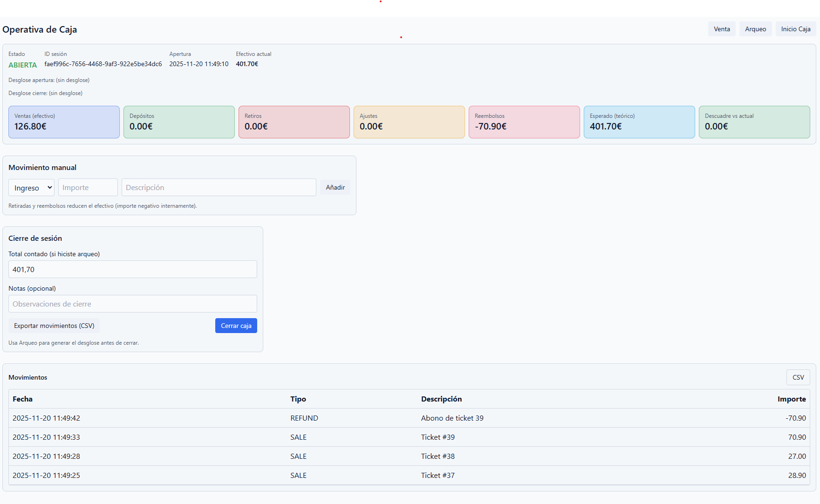
Task: Focus the Importe amount field
Action: click(x=88, y=188)
